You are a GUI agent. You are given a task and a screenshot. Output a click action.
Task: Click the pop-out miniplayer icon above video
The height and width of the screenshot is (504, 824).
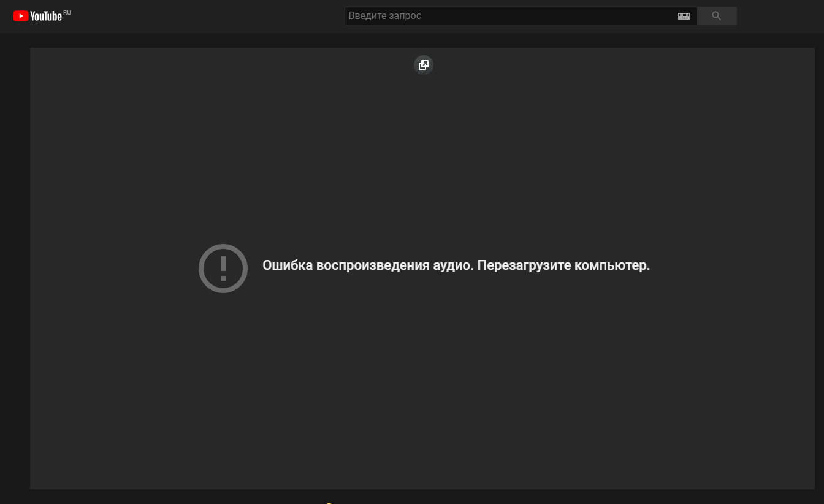tap(424, 65)
